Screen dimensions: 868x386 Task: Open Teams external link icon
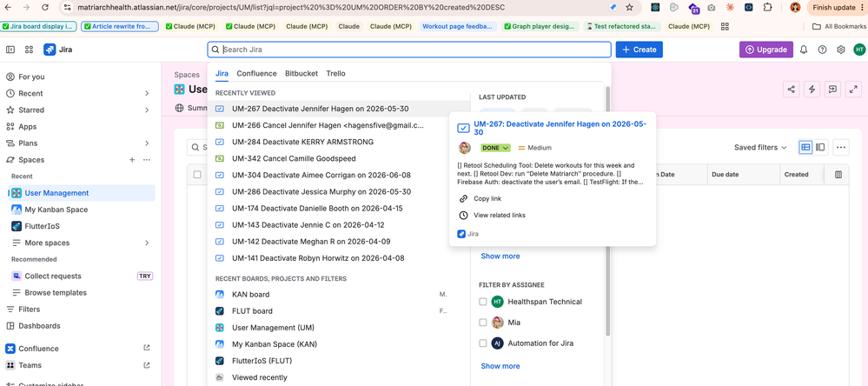pos(147,365)
